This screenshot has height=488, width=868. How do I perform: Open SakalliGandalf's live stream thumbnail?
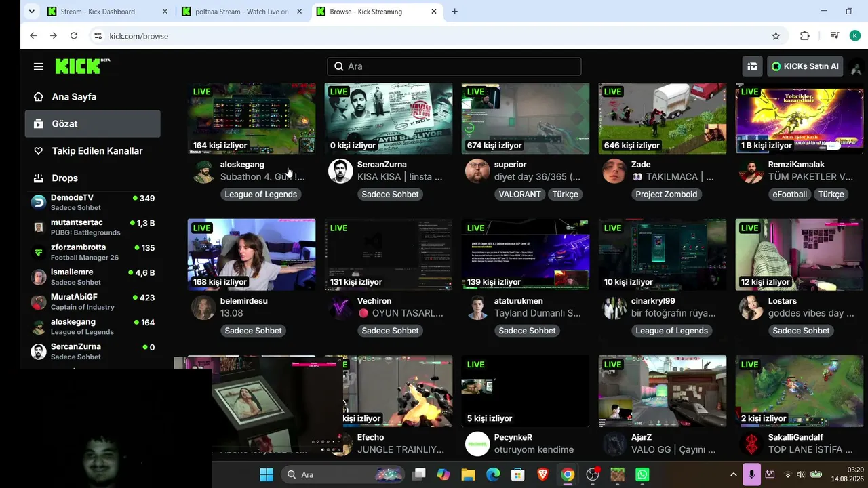[800, 391]
